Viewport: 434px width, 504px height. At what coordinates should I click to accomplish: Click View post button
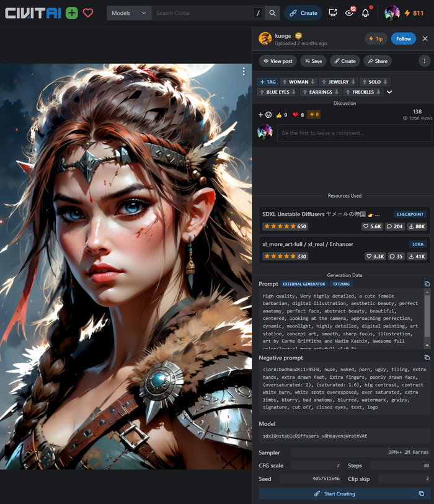point(278,61)
